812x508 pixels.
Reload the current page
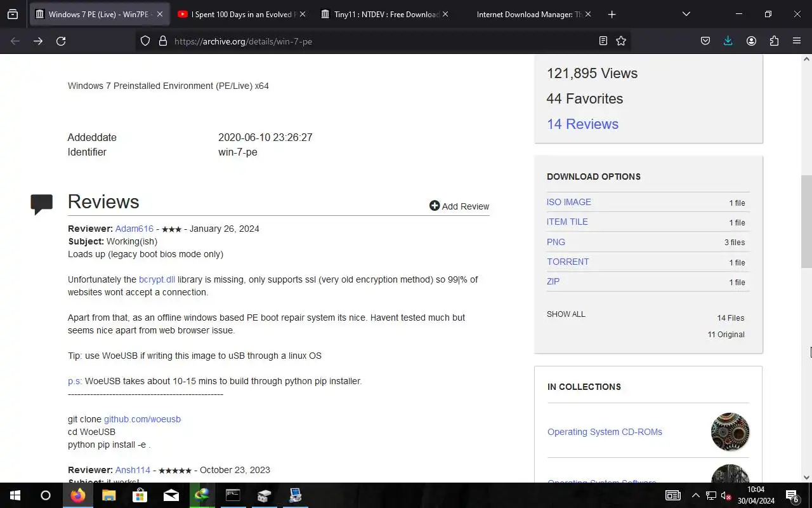(x=61, y=41)
